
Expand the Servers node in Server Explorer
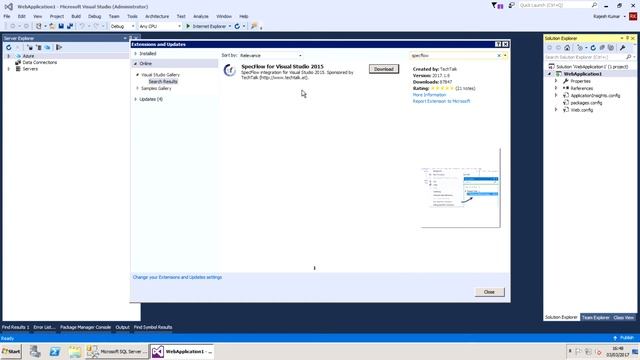tap(9, 69)
